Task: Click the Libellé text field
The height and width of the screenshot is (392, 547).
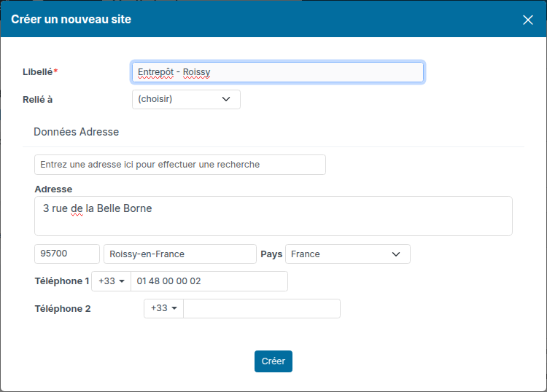Action: [x=278, y=72]
